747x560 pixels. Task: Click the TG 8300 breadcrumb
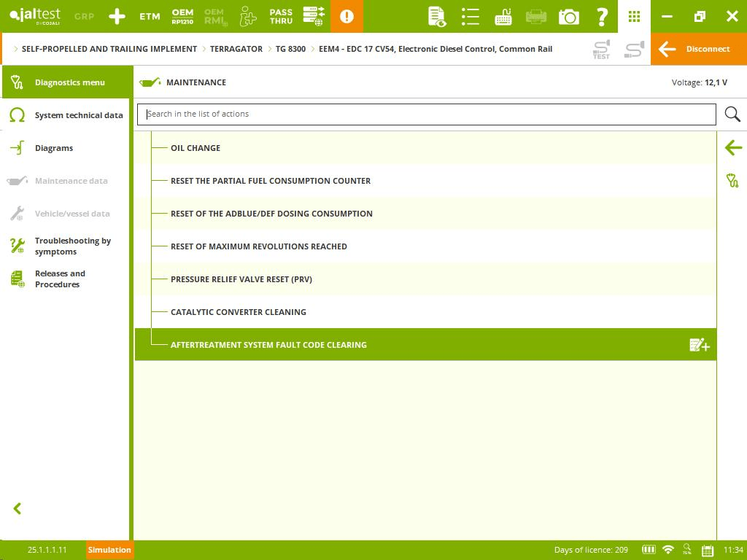point(290,49)
